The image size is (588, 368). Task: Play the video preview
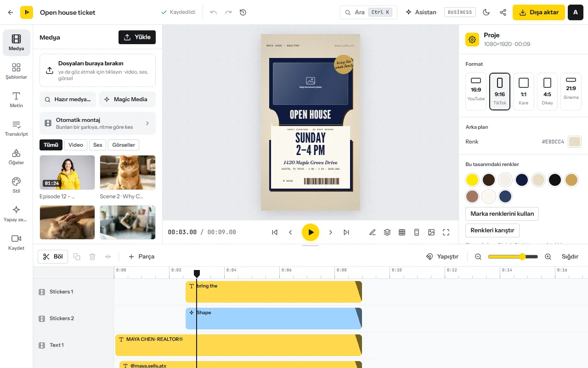pos(311,232)
